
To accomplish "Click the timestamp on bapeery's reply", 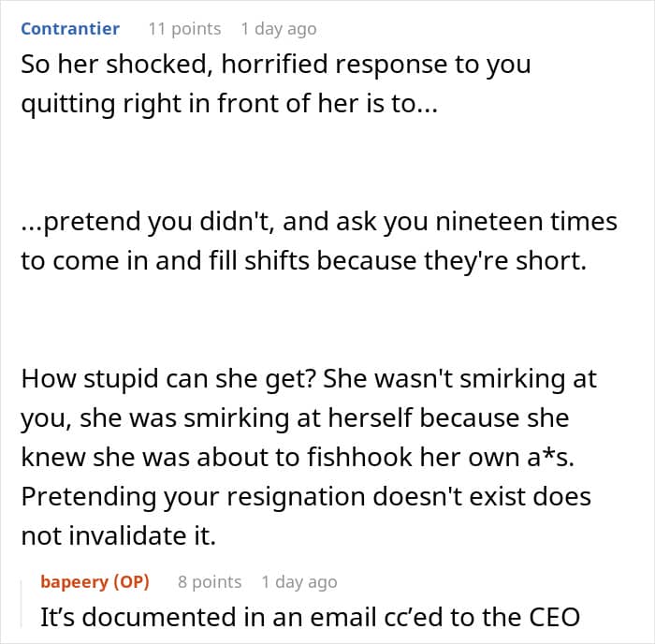I will pos(299,581).
